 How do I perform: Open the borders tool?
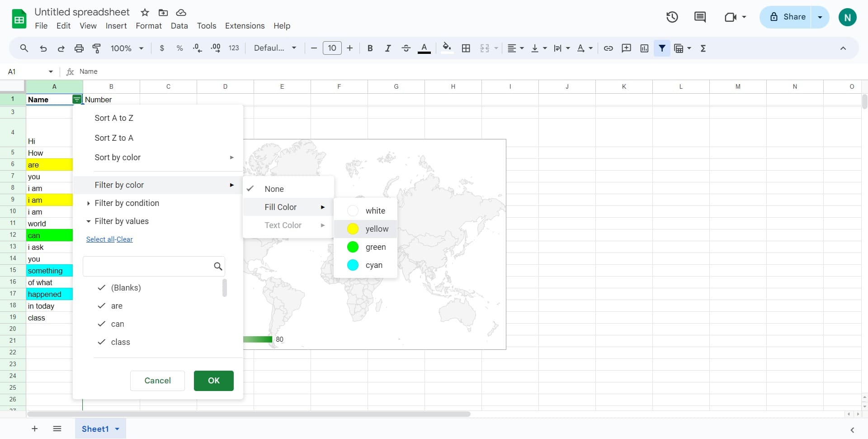(x=466, y=48)
